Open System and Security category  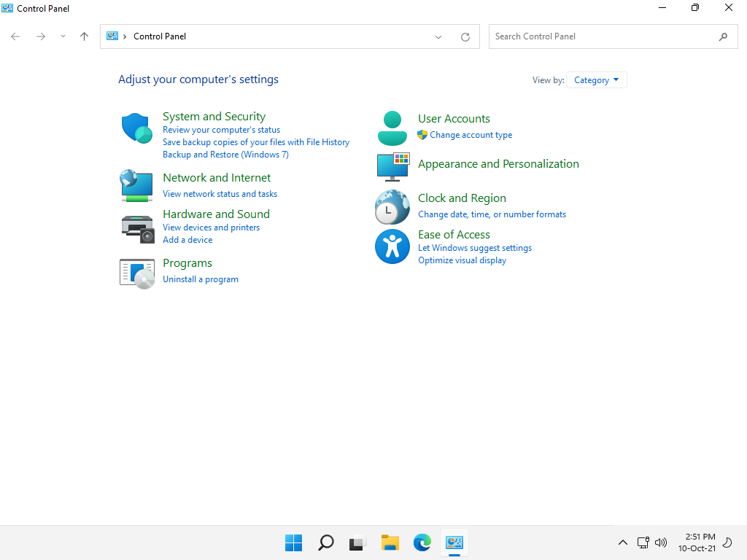pyautogui.click(x=214, y=116)
